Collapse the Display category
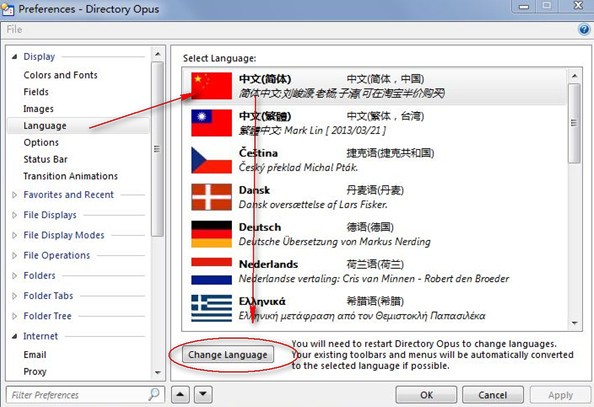The width and height of the screenshot is (594, 407). [14, 57]
